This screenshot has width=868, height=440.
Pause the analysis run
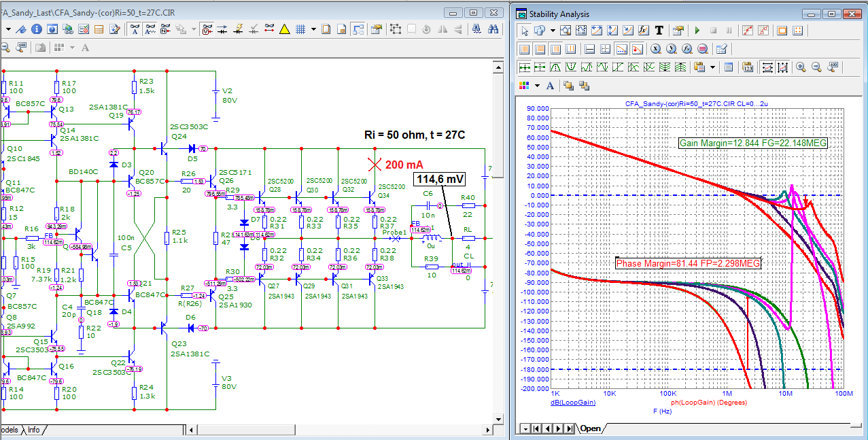[x=729, y=31]
